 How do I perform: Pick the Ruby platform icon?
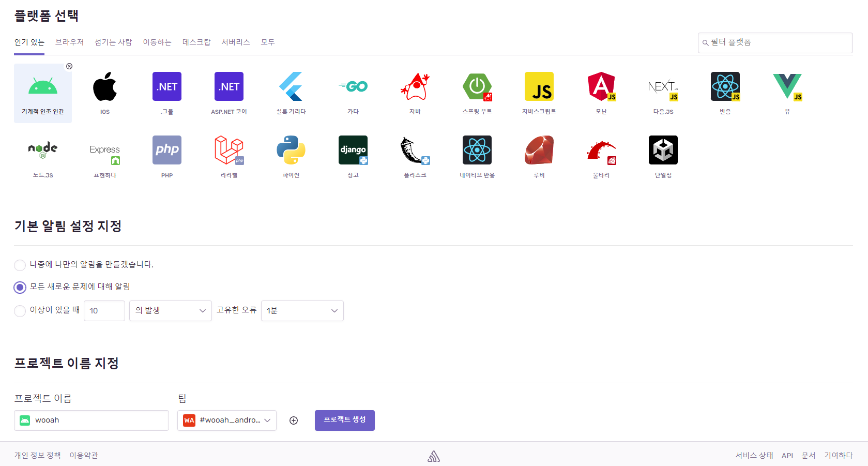pos(539,150)
